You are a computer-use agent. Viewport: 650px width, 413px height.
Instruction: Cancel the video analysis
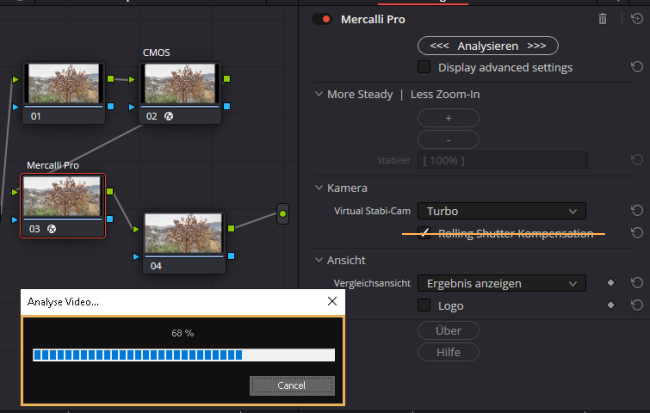292,386
